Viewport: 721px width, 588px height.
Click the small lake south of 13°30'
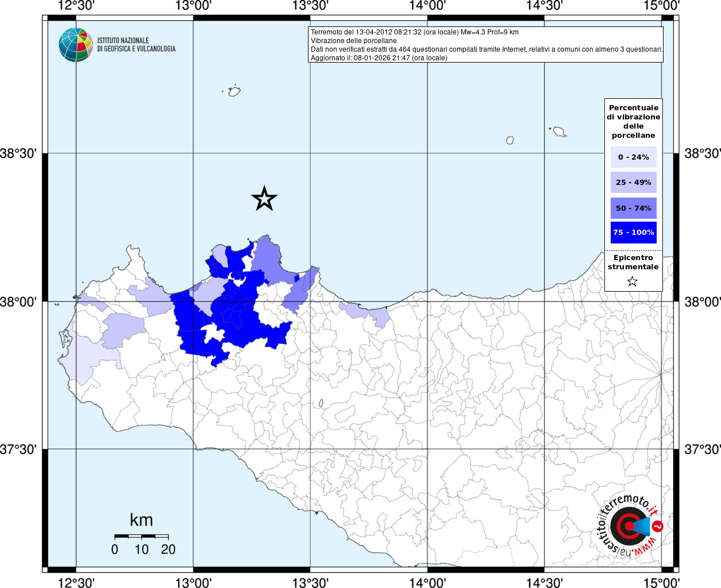click(x=321, y=404)
